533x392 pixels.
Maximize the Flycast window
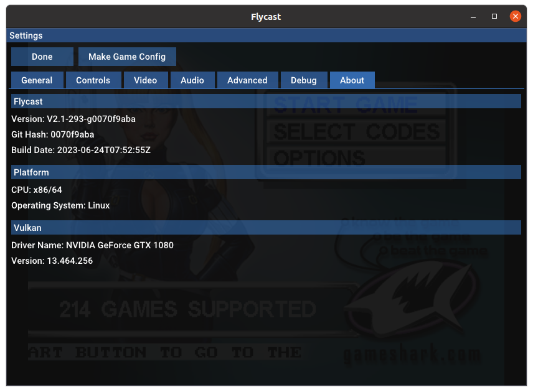pos(494,16)
